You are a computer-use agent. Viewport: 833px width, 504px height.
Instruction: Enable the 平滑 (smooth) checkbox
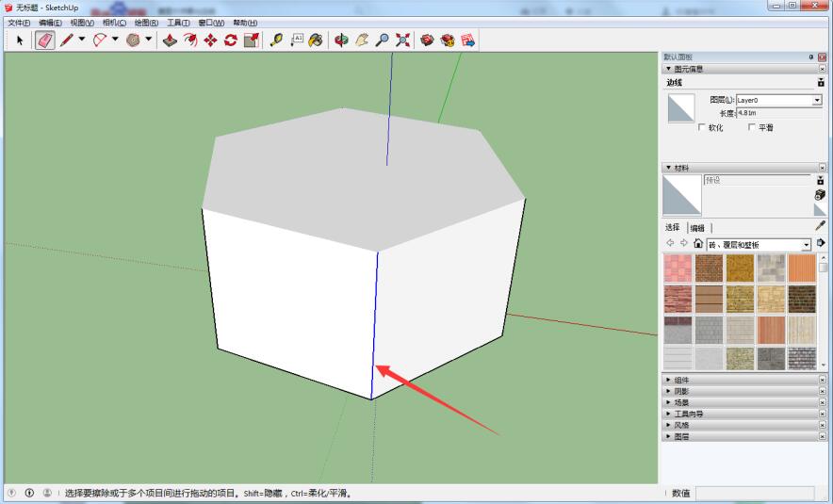pos(752,127)
